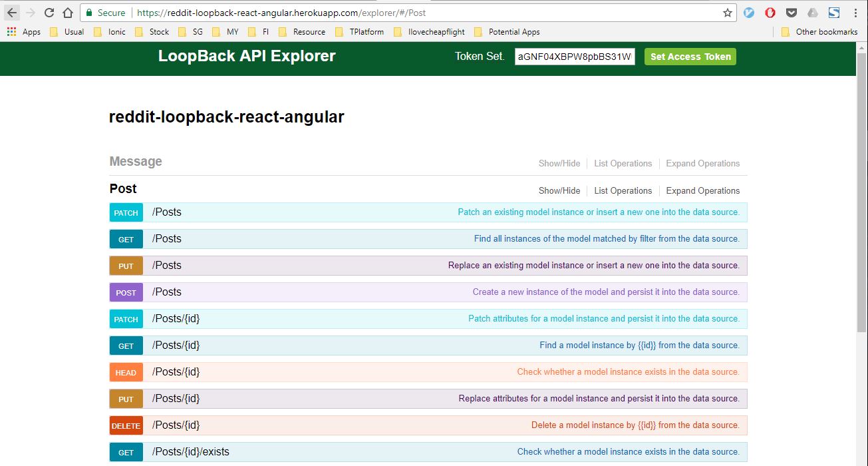Viewport: 868px width, 466px height.
Task: Click the GET badge for /Posts/{id}
Action: (126, 346)
